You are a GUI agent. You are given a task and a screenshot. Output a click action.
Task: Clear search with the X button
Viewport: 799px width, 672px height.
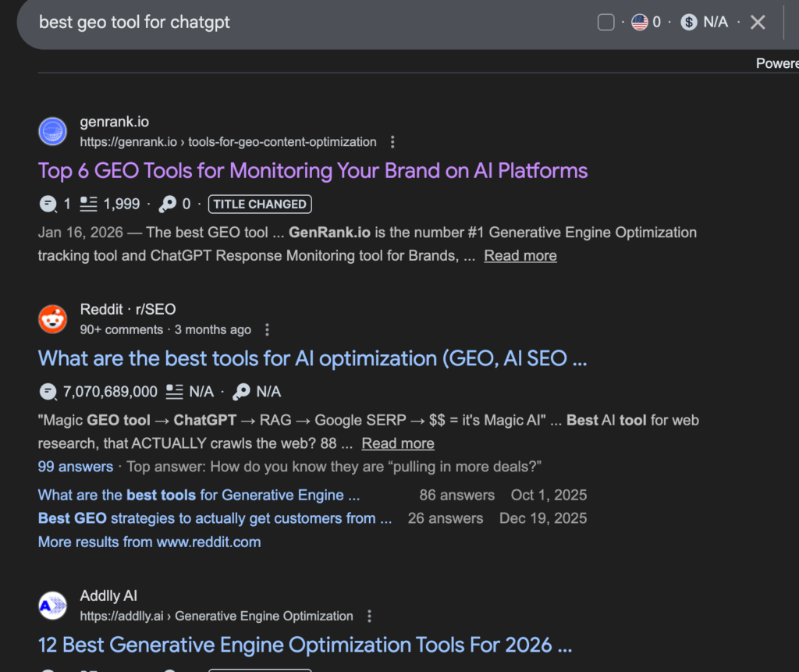(x=758, y=23)
